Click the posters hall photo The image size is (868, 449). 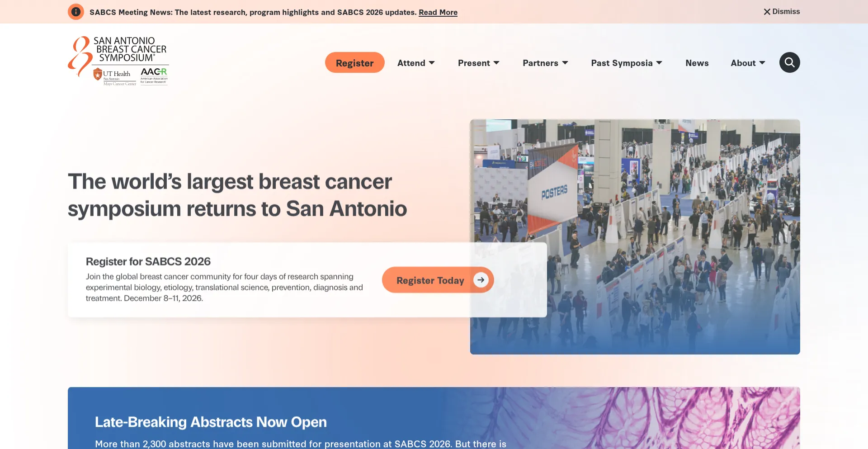(635, 236)
